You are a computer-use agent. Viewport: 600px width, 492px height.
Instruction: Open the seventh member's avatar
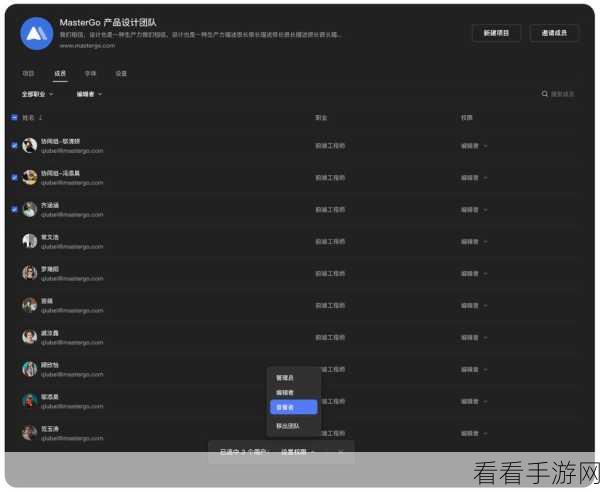[x=29, y=337]
